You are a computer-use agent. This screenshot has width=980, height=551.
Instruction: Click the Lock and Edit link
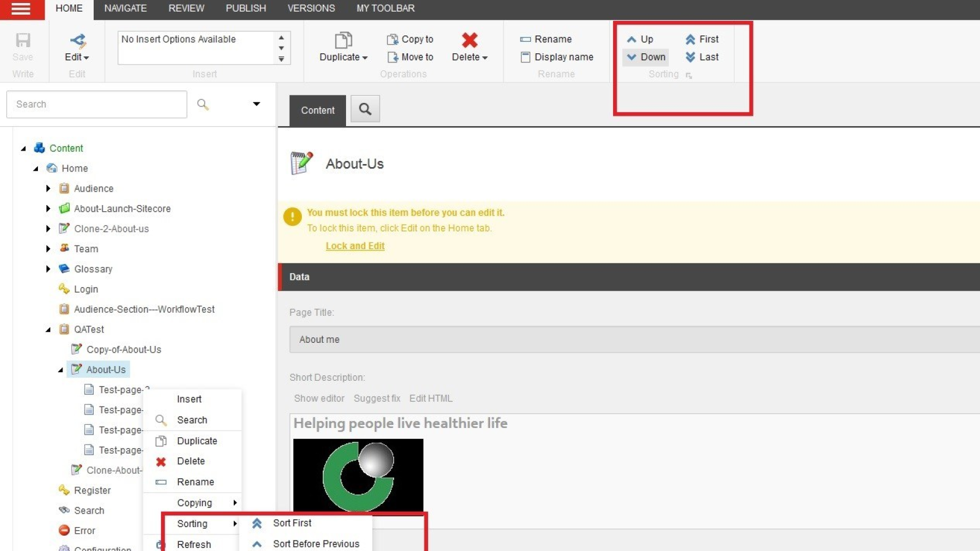click(x=355, y=246)
